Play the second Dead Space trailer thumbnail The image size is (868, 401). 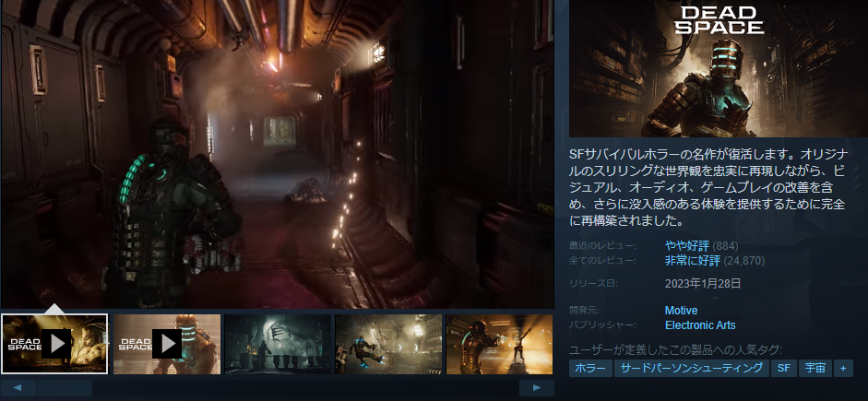pyautogui.click(x=167, y=344)
